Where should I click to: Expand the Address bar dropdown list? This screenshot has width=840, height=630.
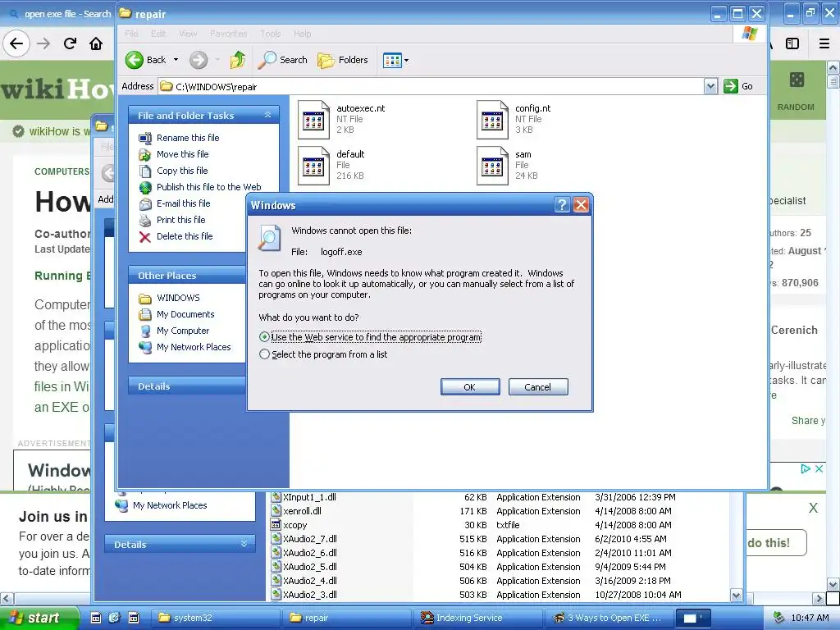tap(710, 86)
